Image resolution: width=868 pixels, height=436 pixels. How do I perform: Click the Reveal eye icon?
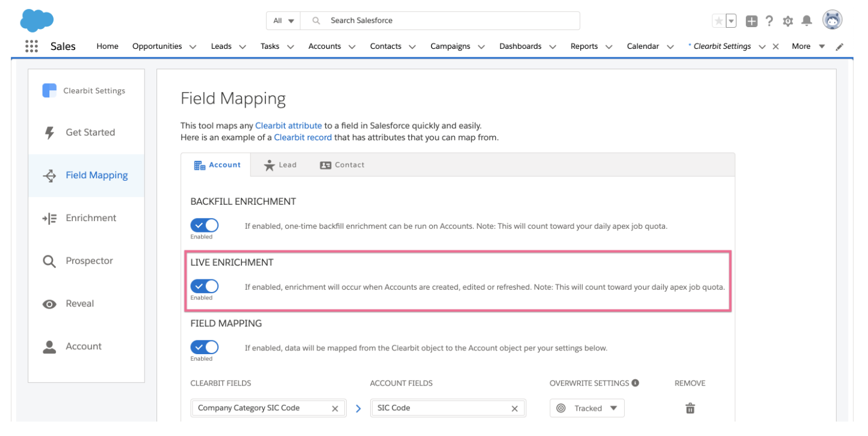[x=49, y=304]
